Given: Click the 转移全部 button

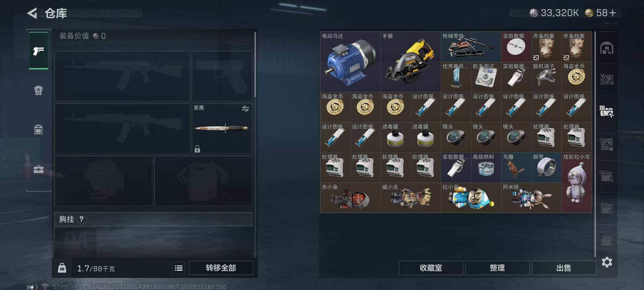Looking at the screenshot, I should [221, 268].
